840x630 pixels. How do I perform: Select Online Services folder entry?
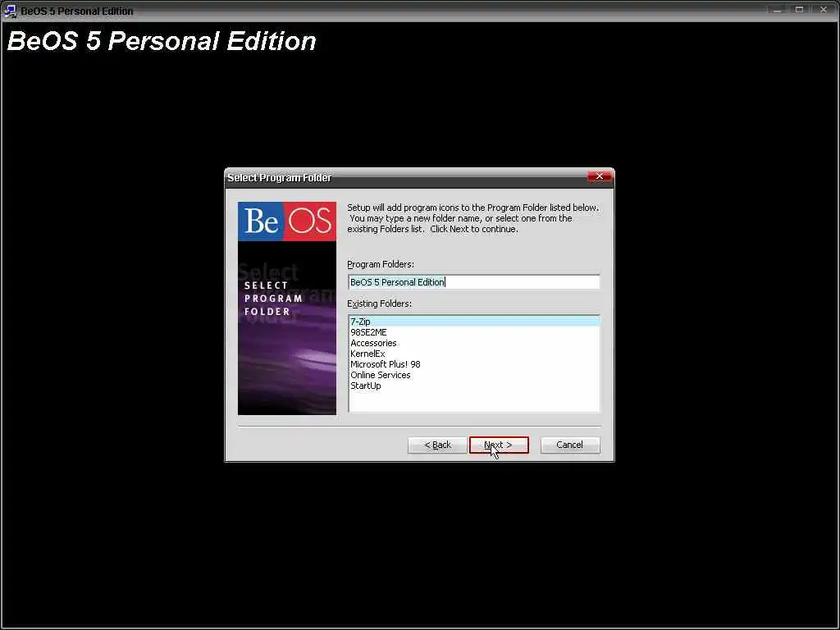(x=473, y=375)
